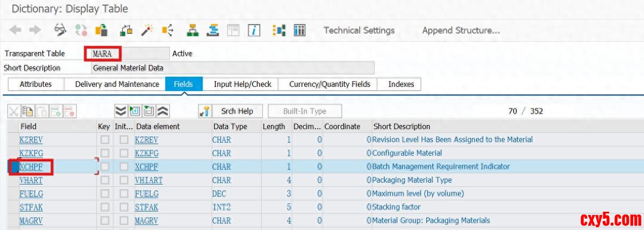
Task: Click the magic wand toolbar icon
Action: [147, 31]
